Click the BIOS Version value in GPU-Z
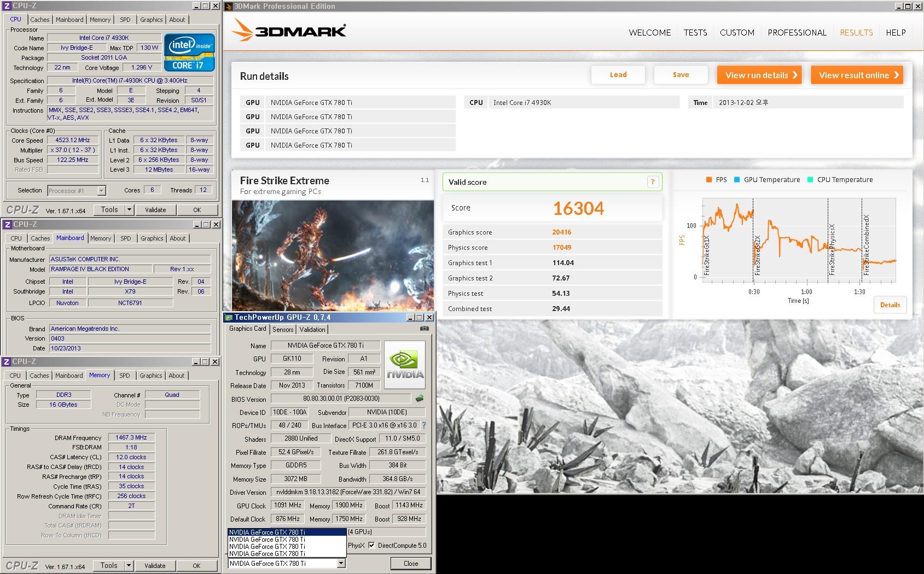 [x=341, y=399]
